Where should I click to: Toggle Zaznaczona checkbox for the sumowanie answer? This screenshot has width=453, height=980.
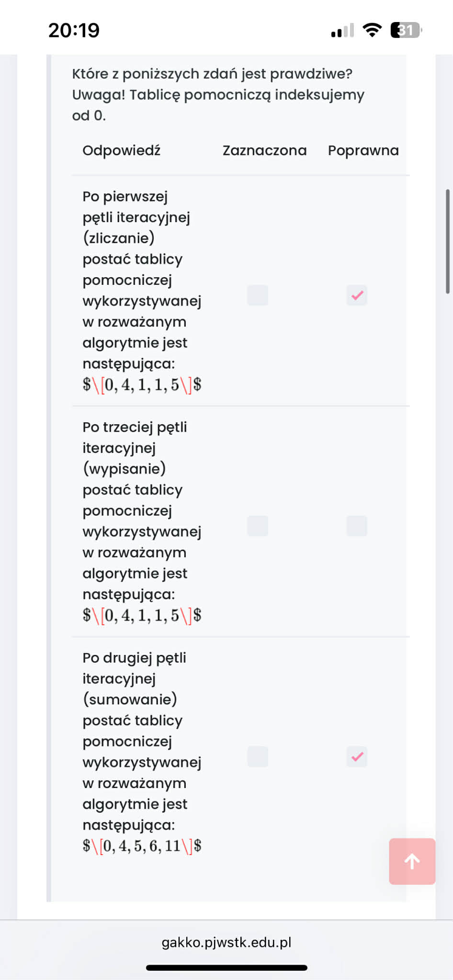click(258, 757)
